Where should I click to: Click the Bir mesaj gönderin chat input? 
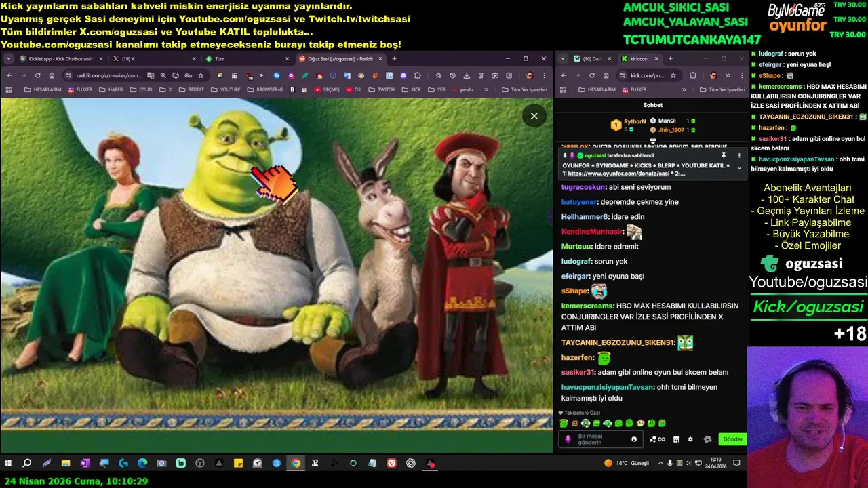tap(602, 439)
